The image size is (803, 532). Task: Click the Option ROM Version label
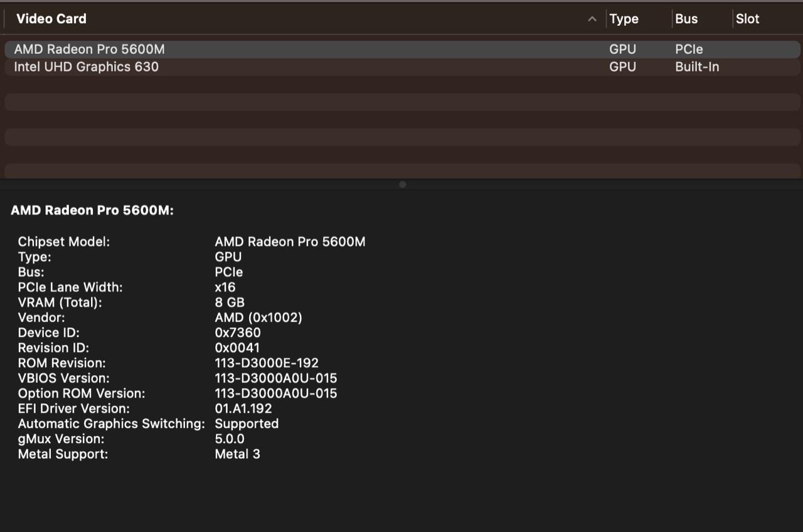click(x=82, y=393)
